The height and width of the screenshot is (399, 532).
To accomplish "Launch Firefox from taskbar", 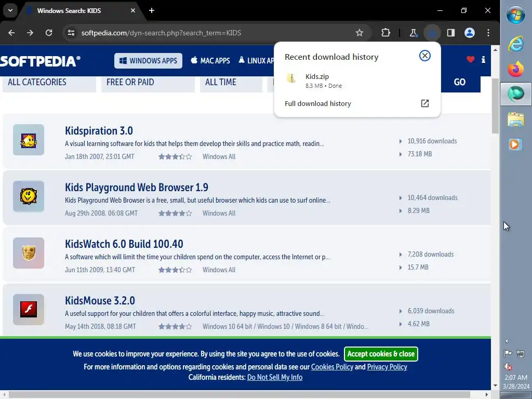I will (516, 69).
